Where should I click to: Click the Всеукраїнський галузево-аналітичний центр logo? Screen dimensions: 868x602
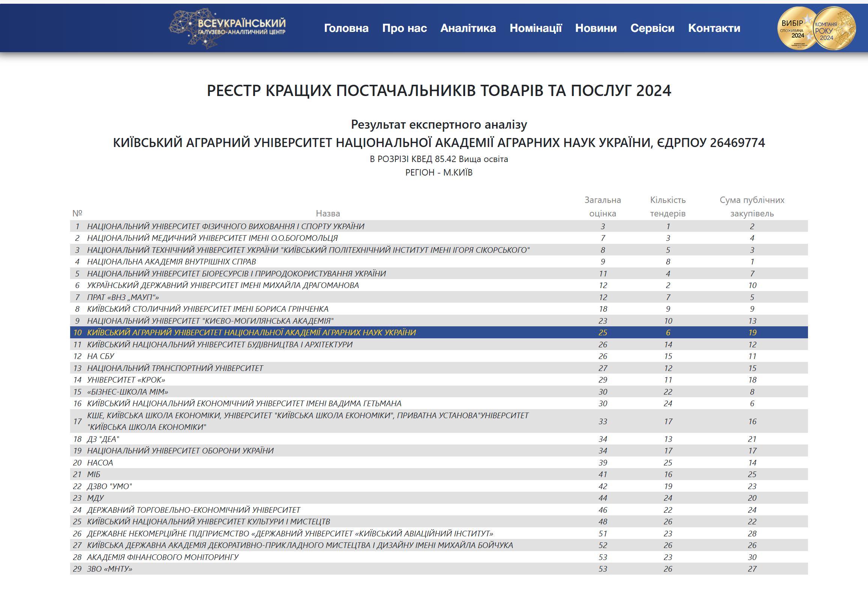[227, 28]
